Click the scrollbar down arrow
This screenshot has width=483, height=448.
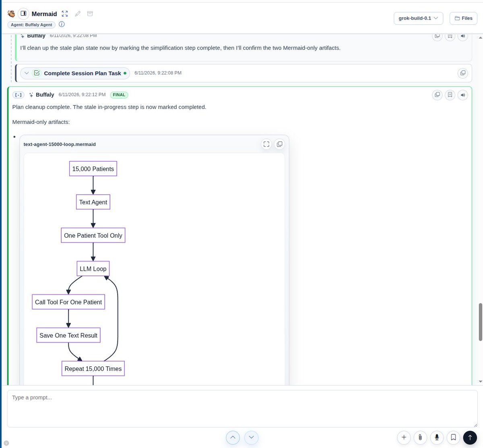(x=480, y=381)
